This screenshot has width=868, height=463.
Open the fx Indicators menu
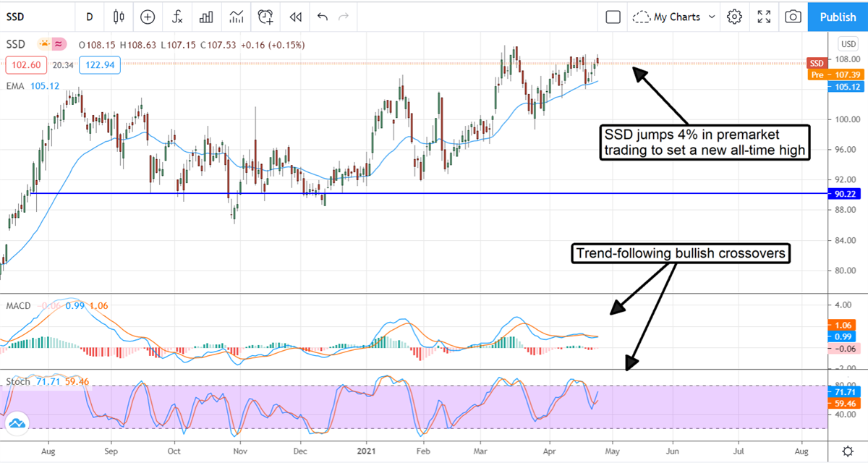point(177,17)
